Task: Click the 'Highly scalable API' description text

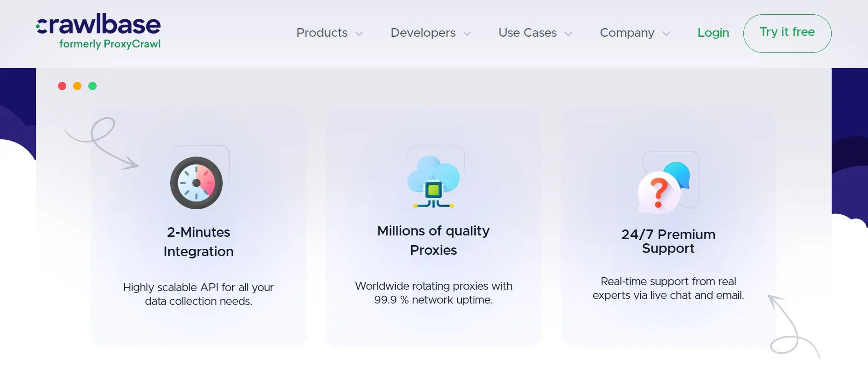Action: click(x=199, y=294)
